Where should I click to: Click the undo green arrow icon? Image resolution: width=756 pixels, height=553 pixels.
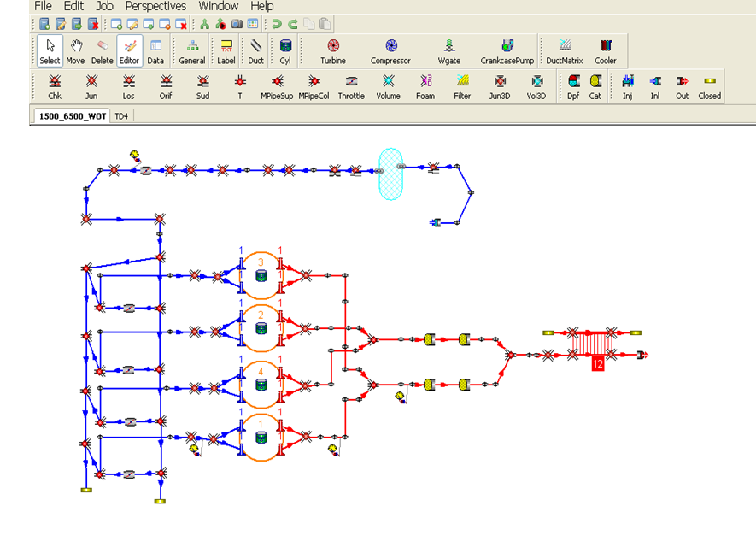tap(276, 24)
